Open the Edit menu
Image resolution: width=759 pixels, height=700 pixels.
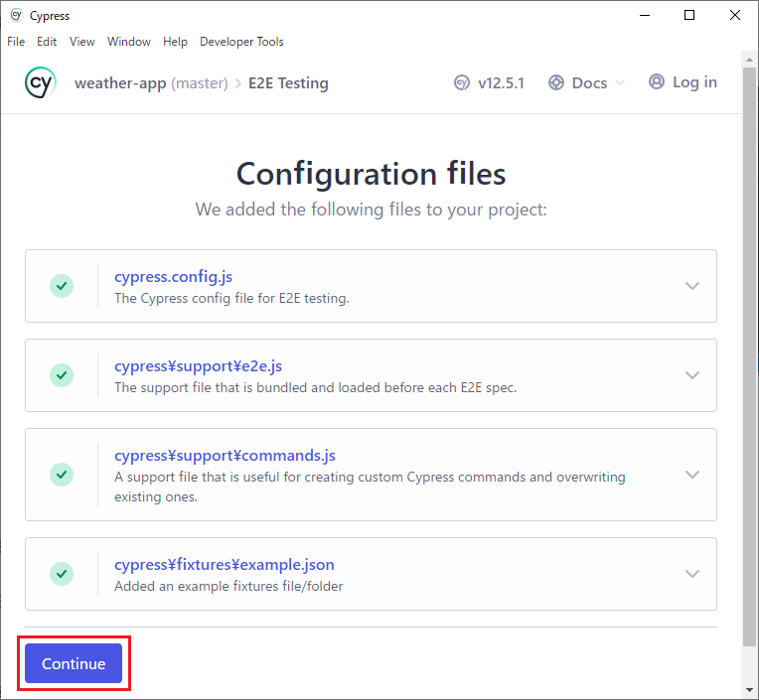point(47,42)
